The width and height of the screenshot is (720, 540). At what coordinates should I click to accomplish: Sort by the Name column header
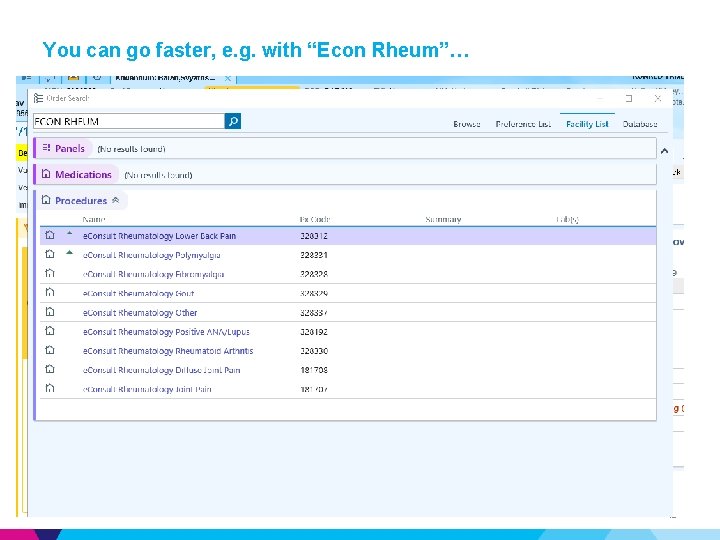94,219
